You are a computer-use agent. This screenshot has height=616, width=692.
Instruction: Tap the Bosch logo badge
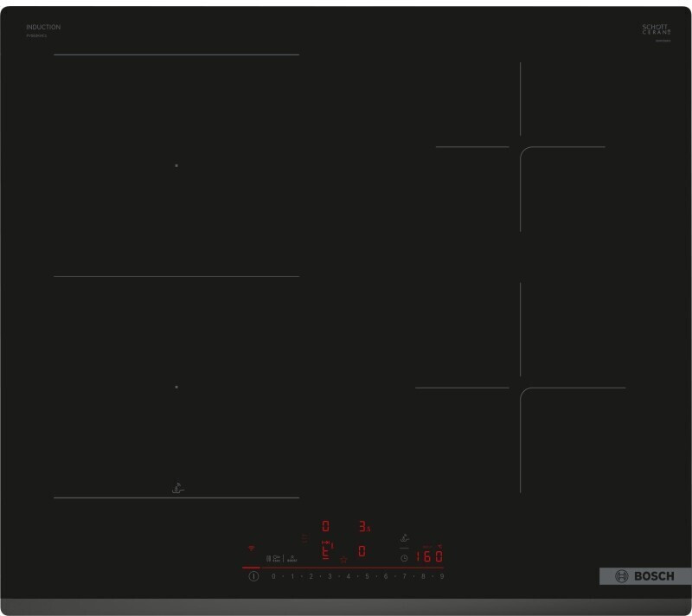point(645,576)
